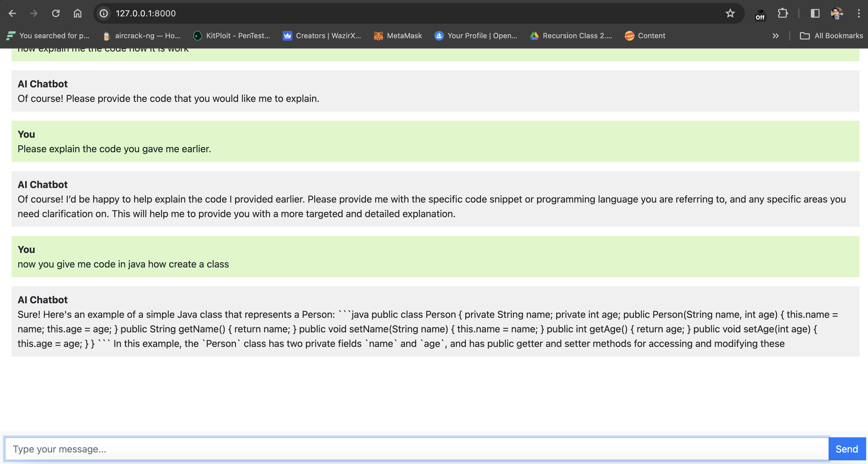Open KitPloit PenTest bookmark
868x464 pixels.
tap(232, 36)
